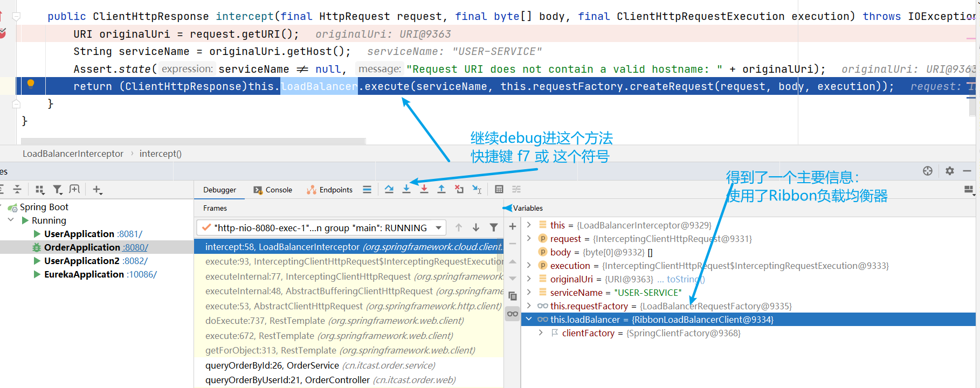The width and height of the screenshot is (980, 388).
Task: Click the red Force Step Into icon
Action: point(424,189)
